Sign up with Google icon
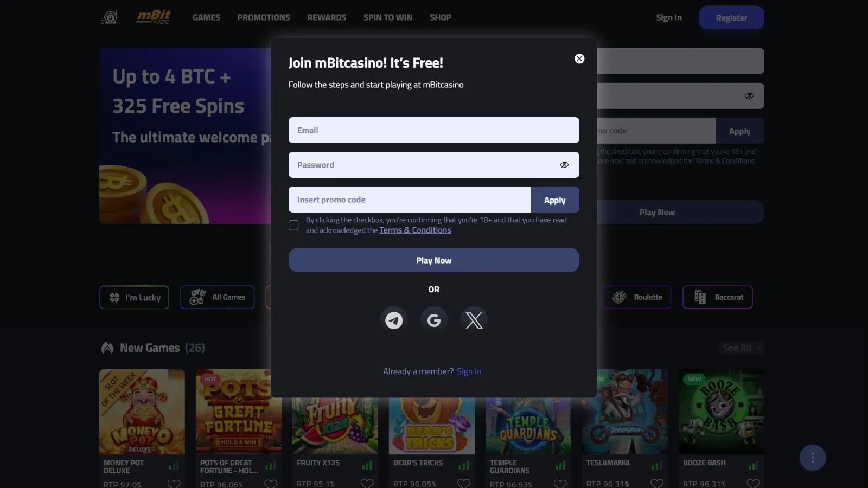The height and width of the screenshot is (488, 868). pos(433,320)
